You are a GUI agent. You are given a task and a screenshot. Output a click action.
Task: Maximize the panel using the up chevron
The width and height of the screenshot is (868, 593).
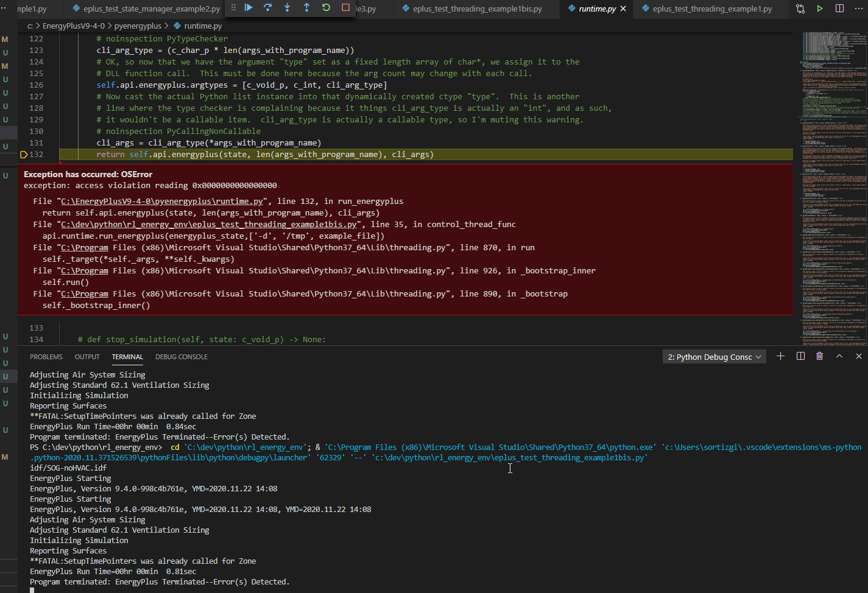coord(839,356)
